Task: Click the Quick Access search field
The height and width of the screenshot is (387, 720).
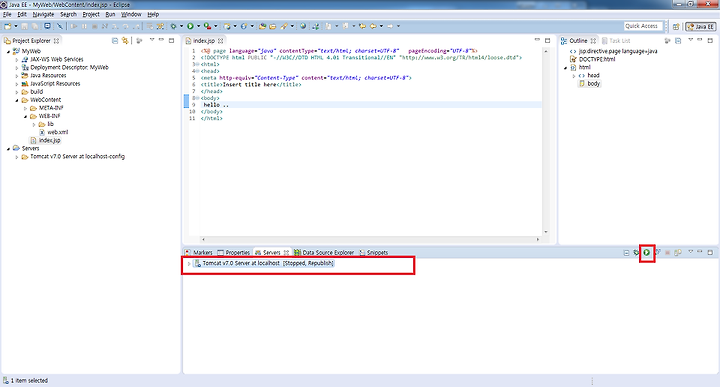Action: pos(643,26)
